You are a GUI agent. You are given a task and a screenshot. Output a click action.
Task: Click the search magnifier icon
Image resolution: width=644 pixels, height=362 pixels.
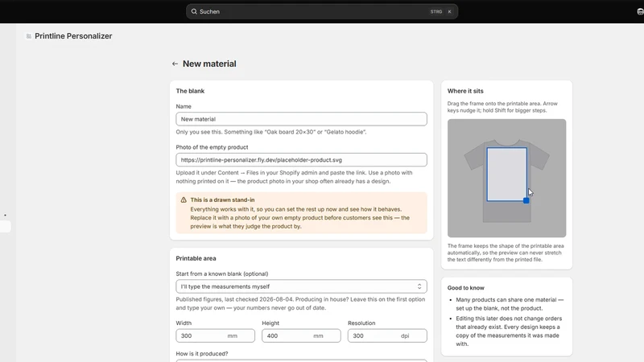194,11
